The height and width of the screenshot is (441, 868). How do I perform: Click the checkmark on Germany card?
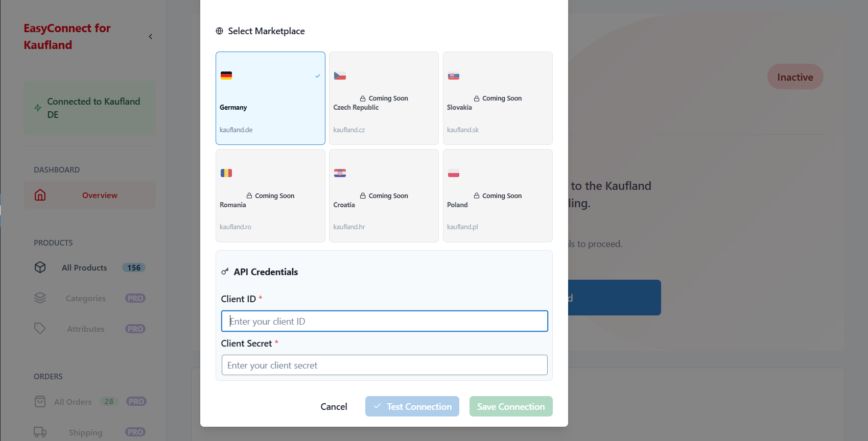tap(318, 76)
